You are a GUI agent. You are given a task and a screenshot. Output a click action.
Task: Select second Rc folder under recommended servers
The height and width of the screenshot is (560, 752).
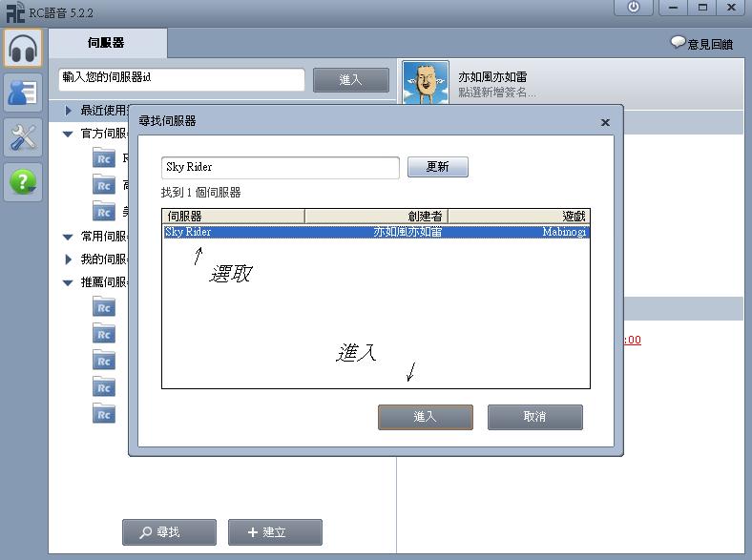pos(104,334)
